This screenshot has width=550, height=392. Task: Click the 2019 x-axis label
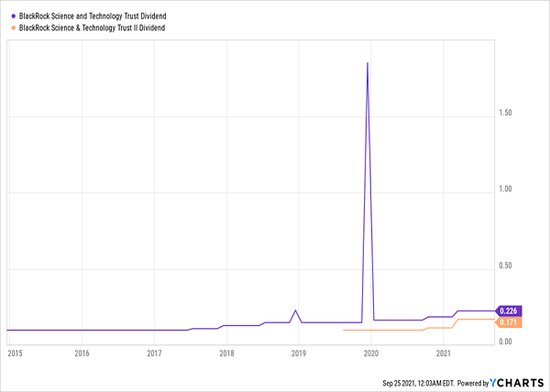coord(299,354)
